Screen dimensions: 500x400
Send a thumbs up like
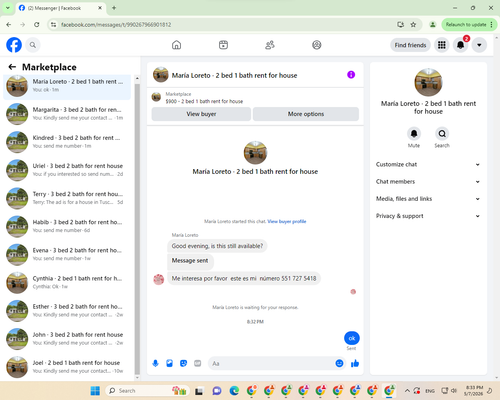[355, 363]
